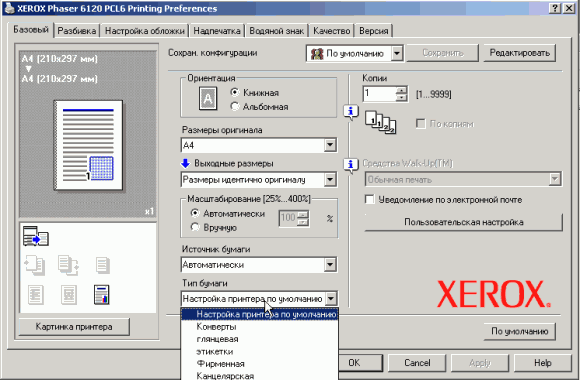This screenshot has height=380, width=580.
Task: Open the Версия tab
Action: (x=374, y=31)
